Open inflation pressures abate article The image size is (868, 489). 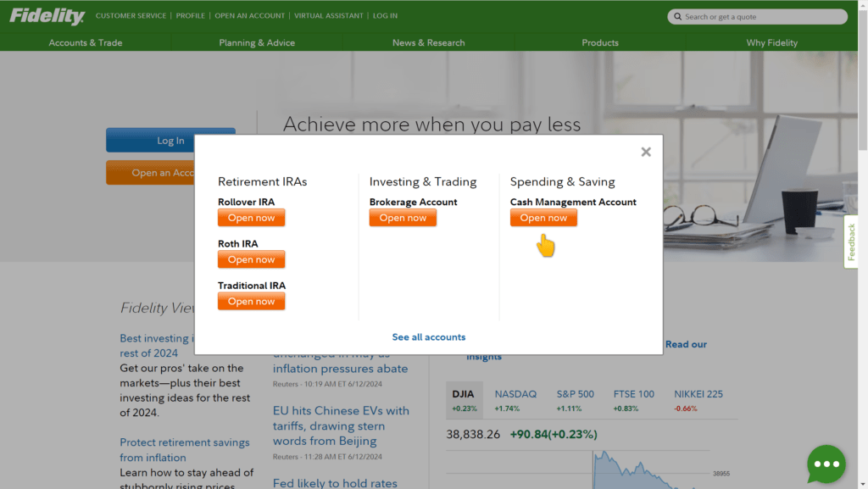[341, 369]
